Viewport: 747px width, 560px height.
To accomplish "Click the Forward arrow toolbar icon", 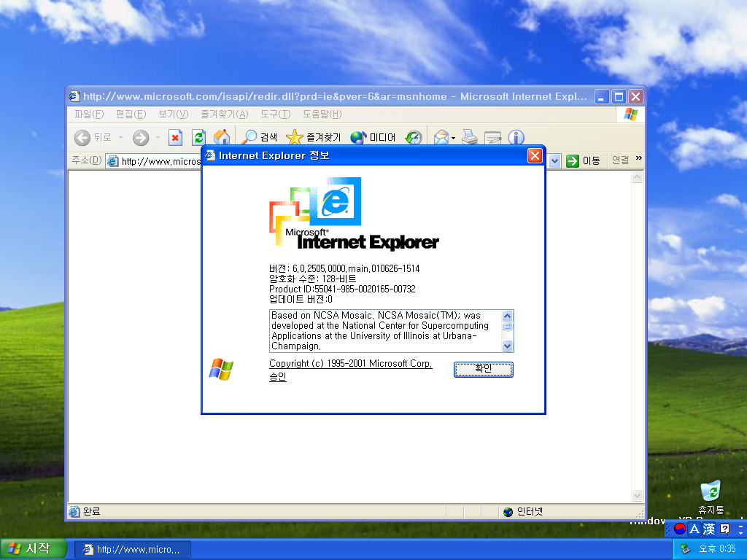I will pos(141,138).
